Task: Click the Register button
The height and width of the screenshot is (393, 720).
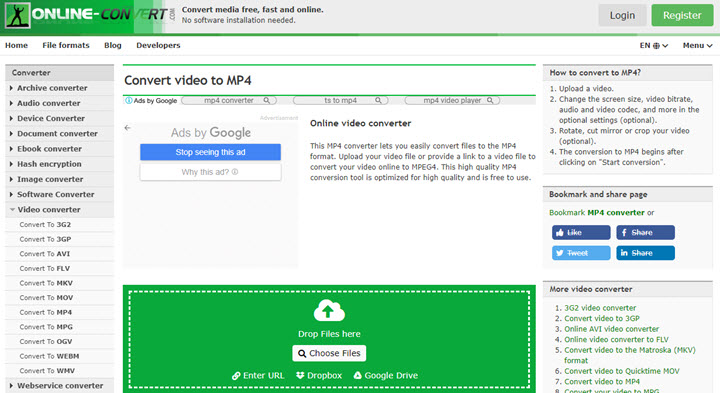Action: [682, 15]
